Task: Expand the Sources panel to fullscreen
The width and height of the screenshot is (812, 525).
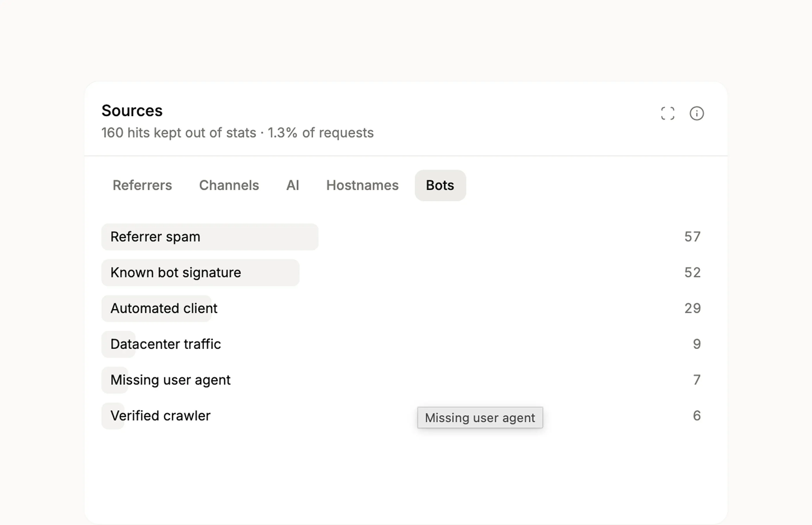Action: (667, 113)
